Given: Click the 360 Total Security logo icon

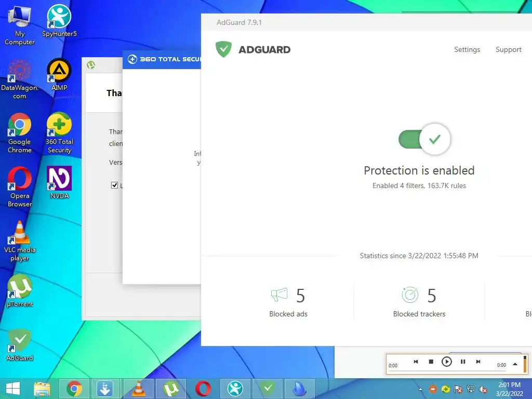Looking at the screenshot, I should coord(132,59).
